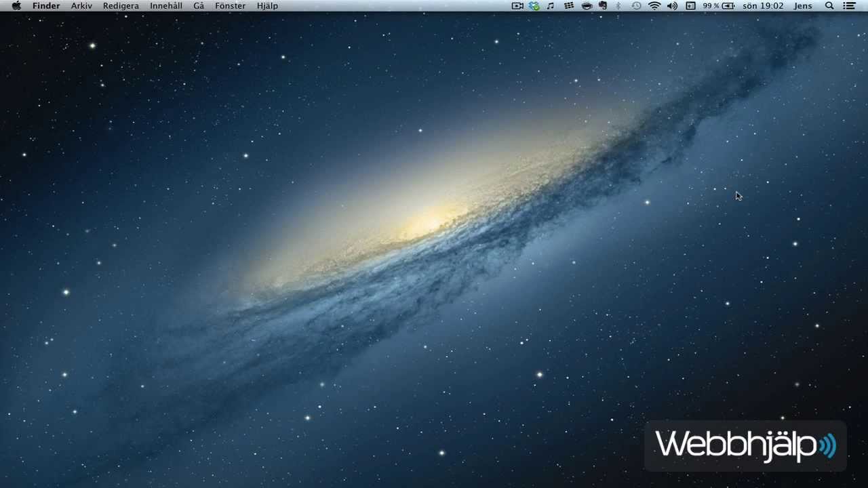
Task: Open the Evernote elephant menu bar icon
Action: point(603,6)
